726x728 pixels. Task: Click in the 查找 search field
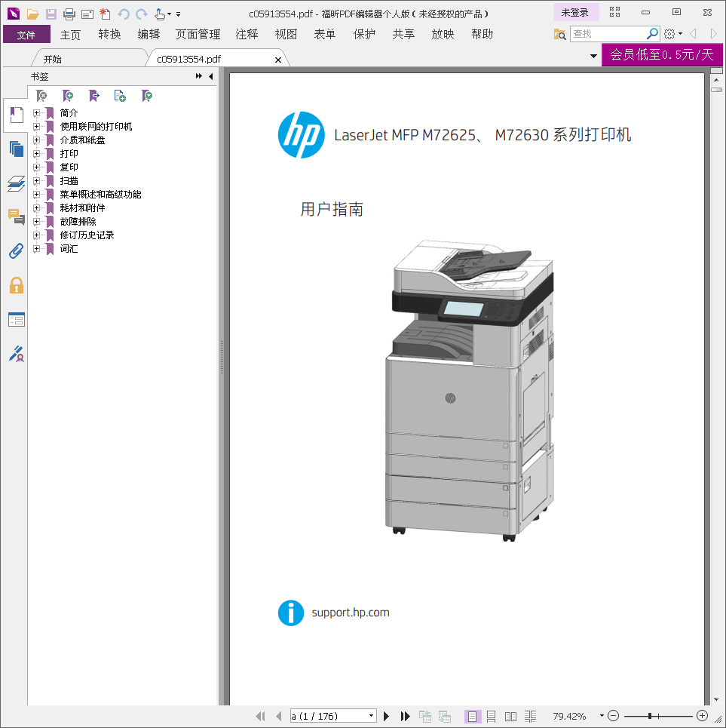tap(608, 34)
